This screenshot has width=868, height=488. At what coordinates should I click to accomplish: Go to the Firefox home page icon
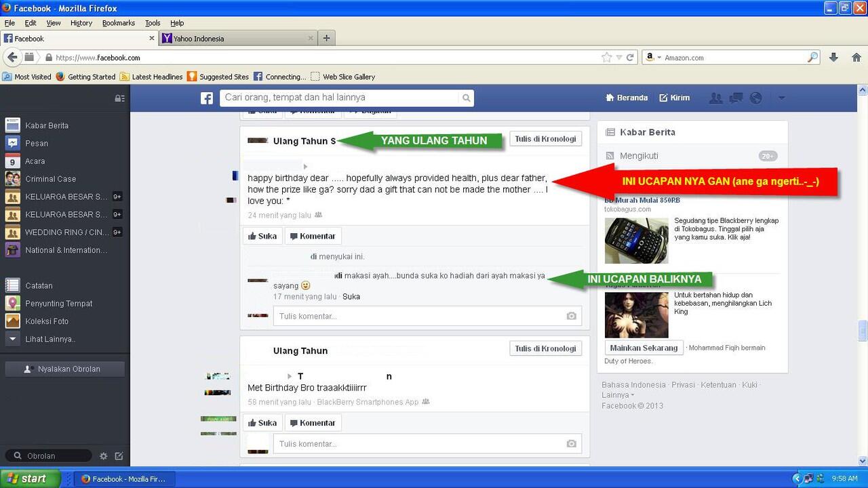point(856,58)
